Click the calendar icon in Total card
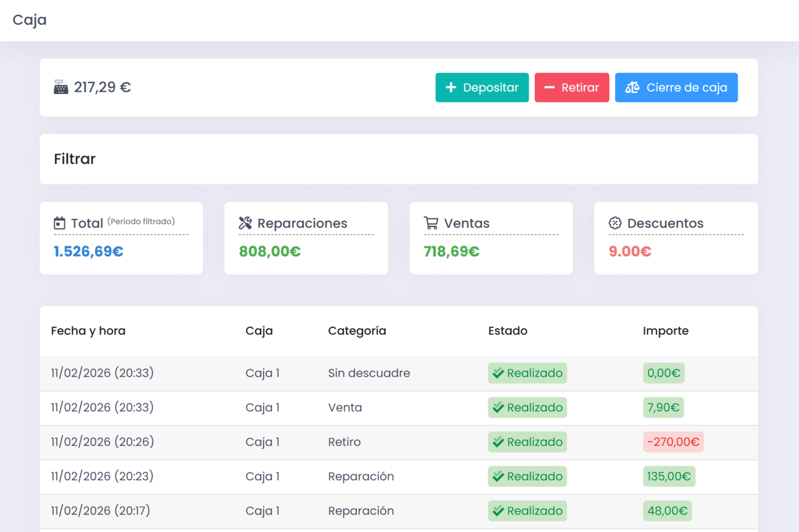 click(59, 223)
